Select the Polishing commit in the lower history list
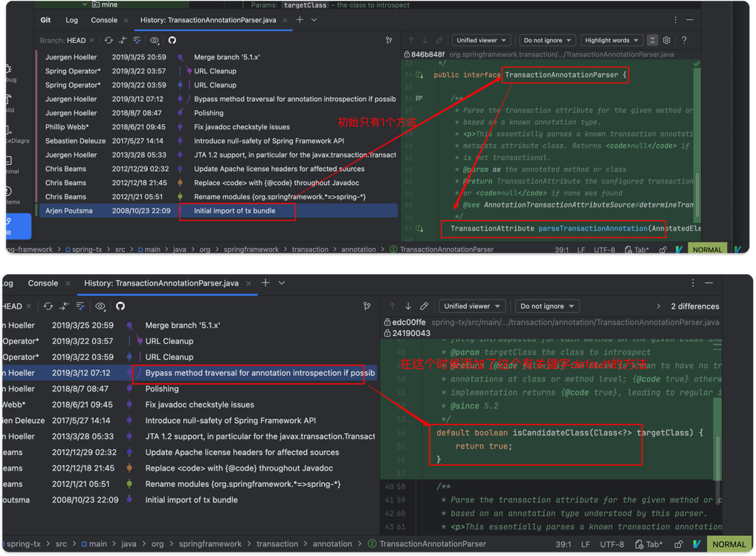This screenshot has height=556, width=756. [162, 389]
